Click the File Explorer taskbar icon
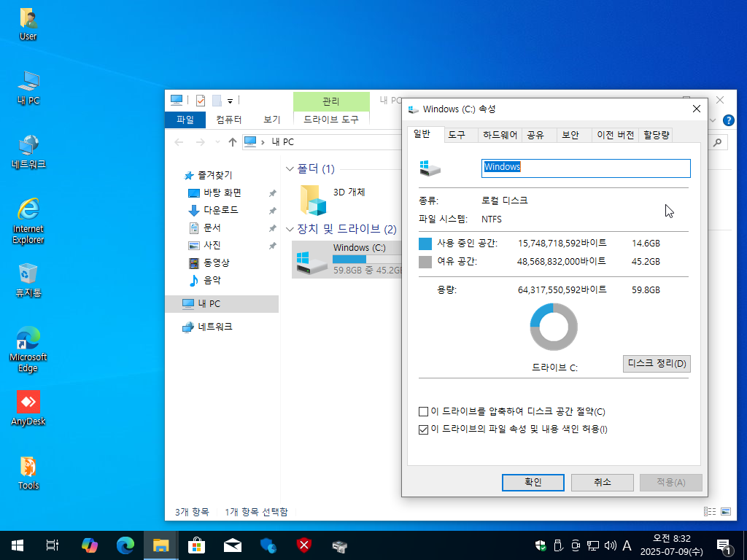The width and height of the screenshot is (747, 560). [161, 545]
